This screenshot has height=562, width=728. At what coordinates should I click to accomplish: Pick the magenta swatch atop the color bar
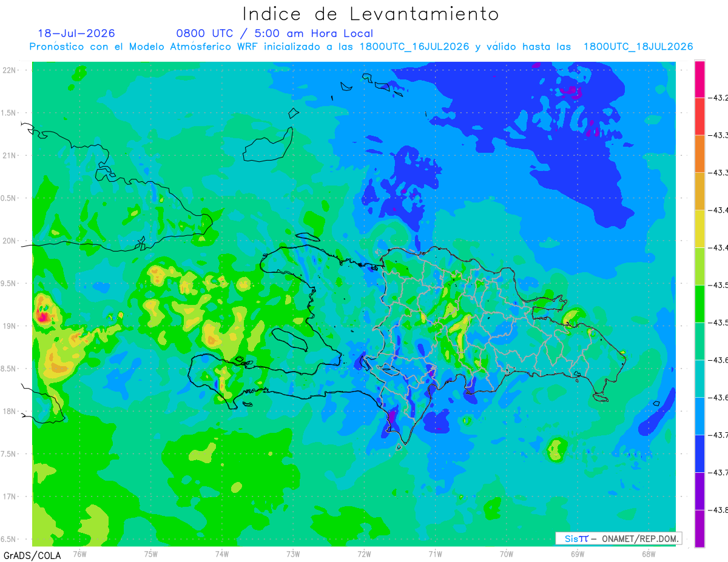pyautogui.click(x=699, y=79)
